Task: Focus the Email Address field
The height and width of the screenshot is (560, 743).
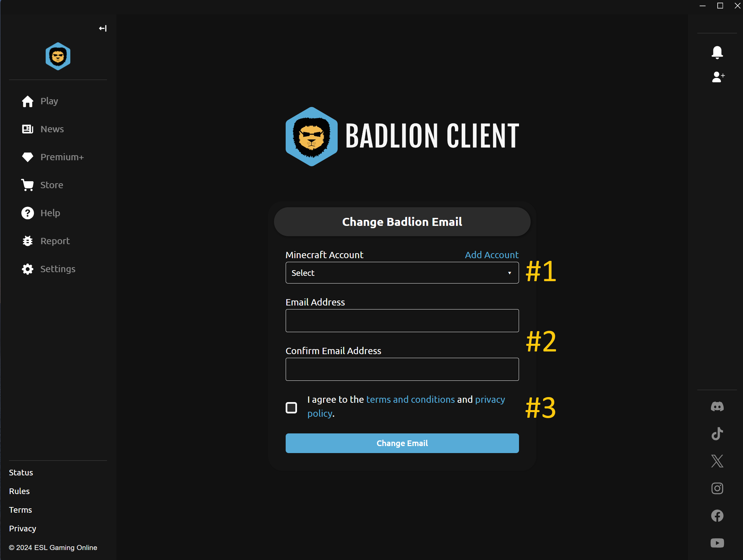Action: (x=402, y=320)
